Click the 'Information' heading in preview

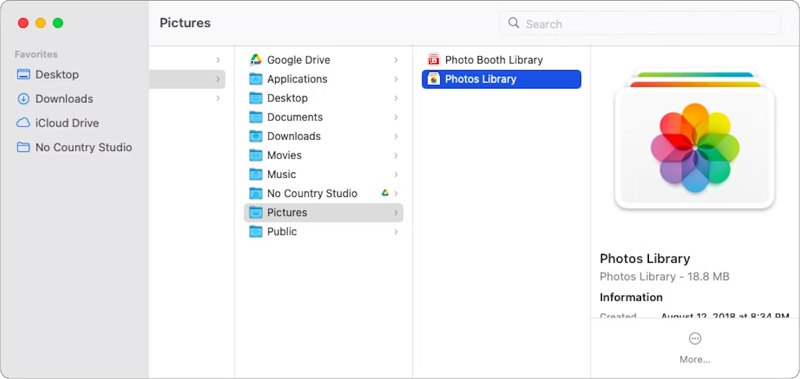coord(631,297)
